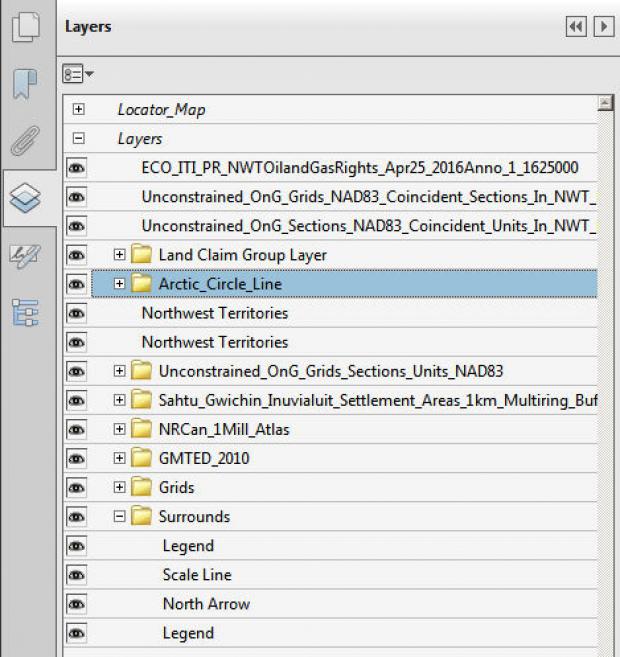The image size is (620, 657).
Task: Open the Page Thumbnails panel icon
Action: [26, 27]
